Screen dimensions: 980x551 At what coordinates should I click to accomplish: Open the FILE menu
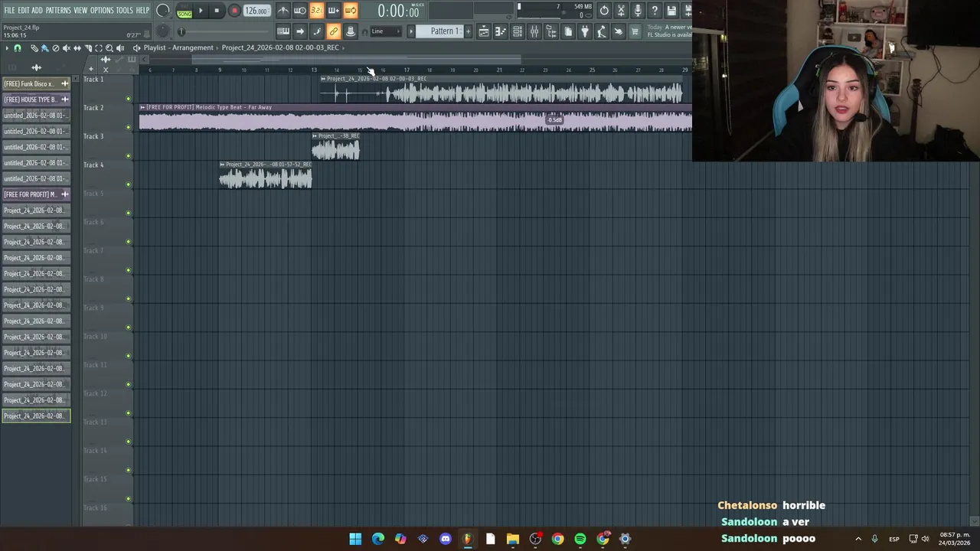(9, 10)
